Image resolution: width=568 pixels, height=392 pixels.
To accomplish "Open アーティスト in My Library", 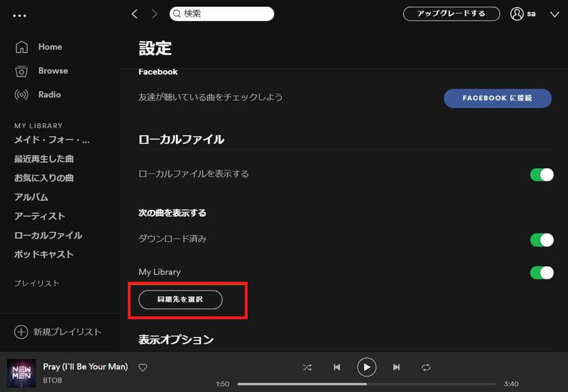I will (x=40, y=216).
